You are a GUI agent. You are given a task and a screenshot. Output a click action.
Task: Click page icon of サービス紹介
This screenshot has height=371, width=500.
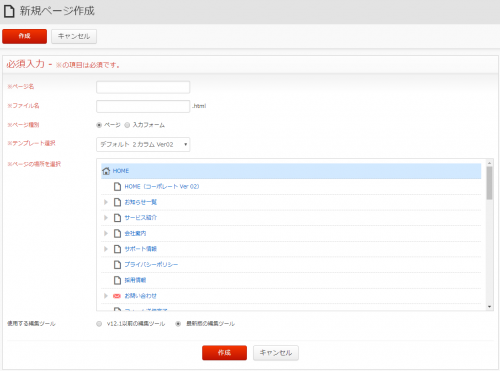click(117, 218)
